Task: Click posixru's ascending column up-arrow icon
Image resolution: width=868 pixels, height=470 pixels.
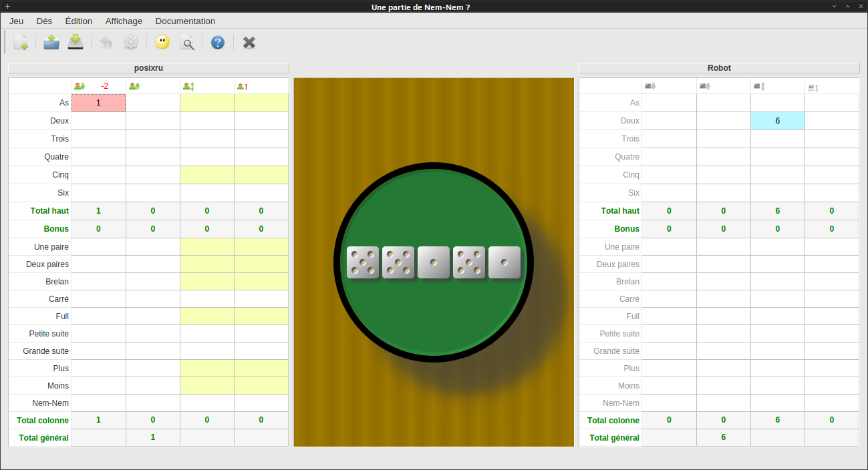Action: coord(134,86)
